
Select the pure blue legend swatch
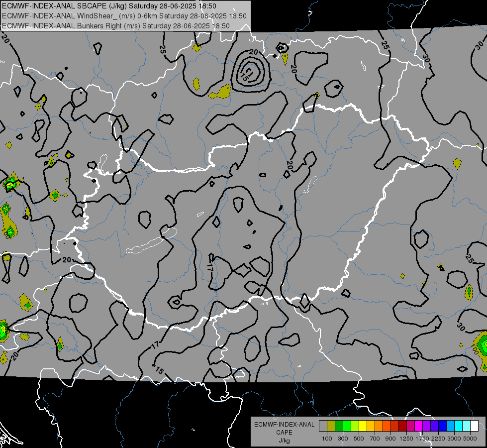443,426
